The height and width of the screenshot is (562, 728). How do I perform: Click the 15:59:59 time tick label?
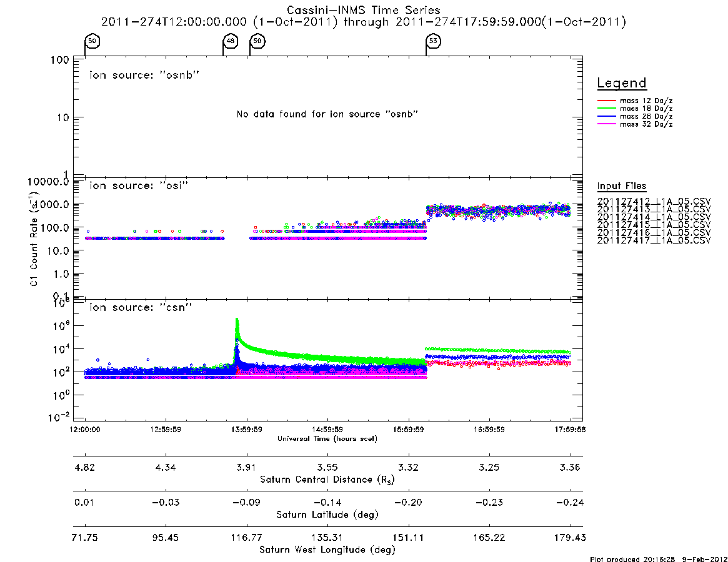pyautogui.click(x=408, y=430)
